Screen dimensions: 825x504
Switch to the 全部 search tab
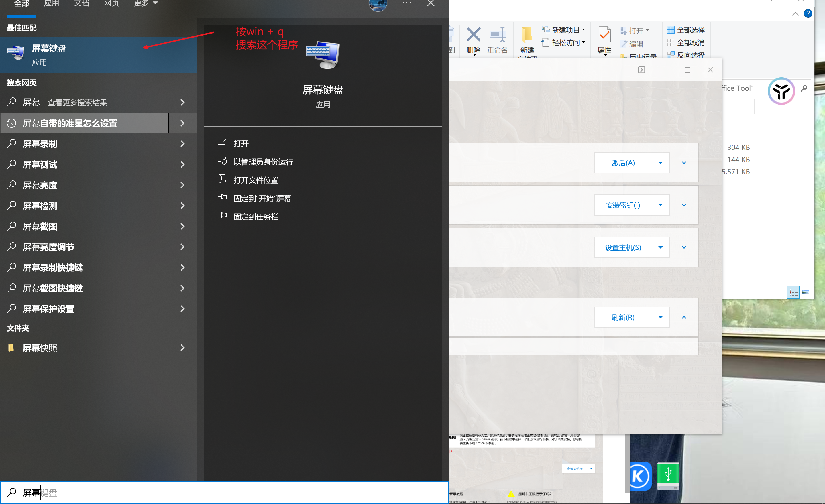tap(22, 4)
